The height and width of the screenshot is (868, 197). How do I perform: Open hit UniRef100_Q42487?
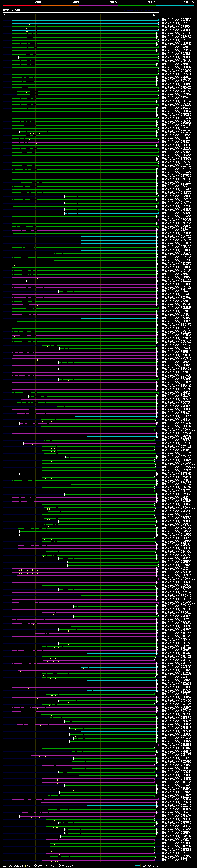(x=177, y=37)
